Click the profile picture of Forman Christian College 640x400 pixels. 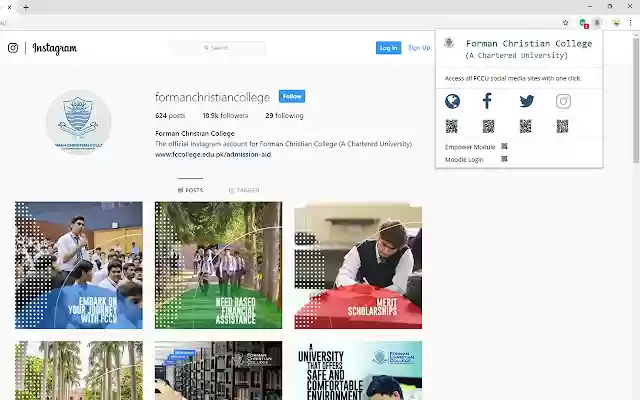(x=78, y=122)
